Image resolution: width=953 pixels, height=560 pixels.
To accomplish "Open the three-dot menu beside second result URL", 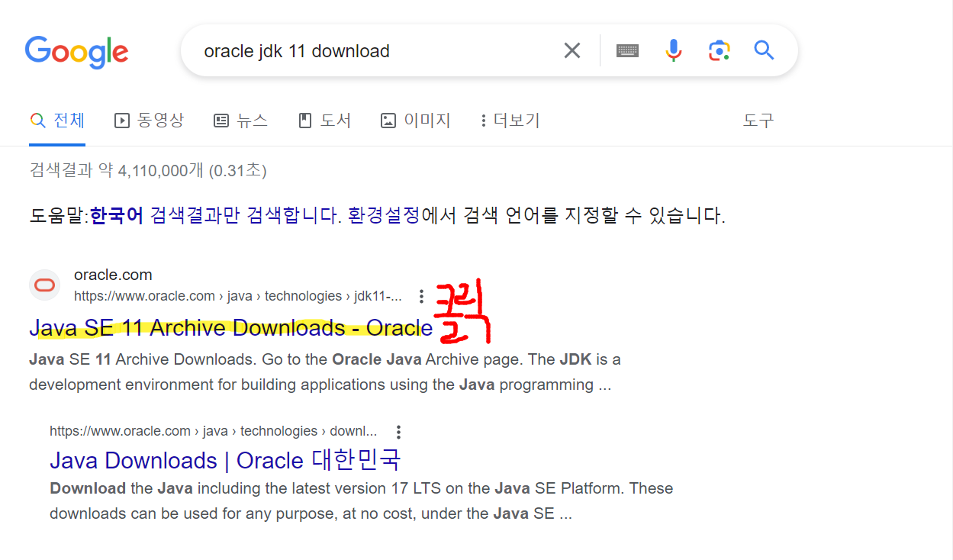I will pyautogui.click(x=398, y=431).
